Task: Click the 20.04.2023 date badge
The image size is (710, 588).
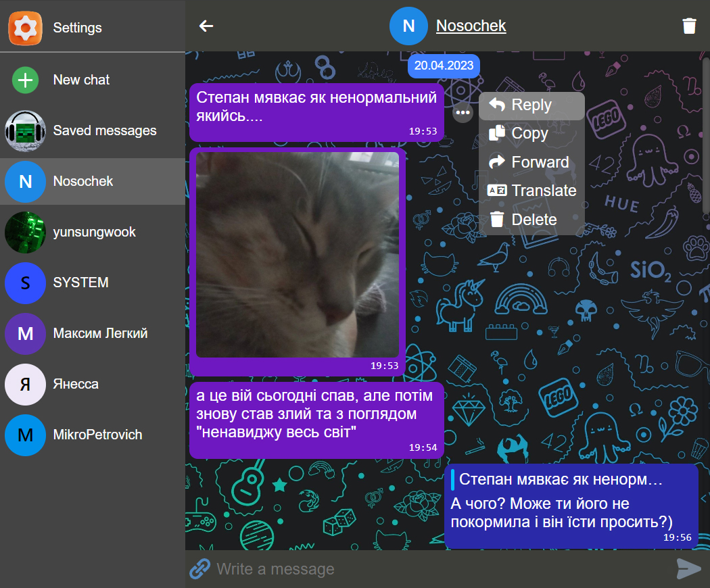Action: point(444,66)
